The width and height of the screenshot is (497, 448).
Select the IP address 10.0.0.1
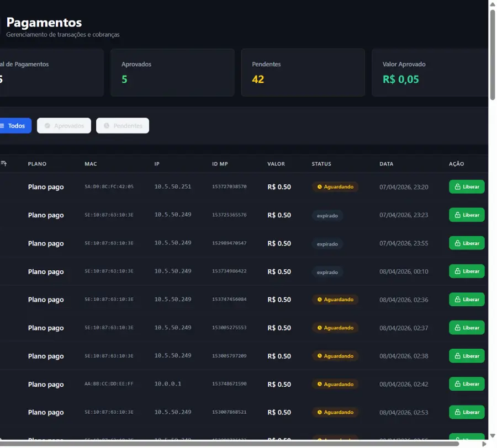[168, 384]
